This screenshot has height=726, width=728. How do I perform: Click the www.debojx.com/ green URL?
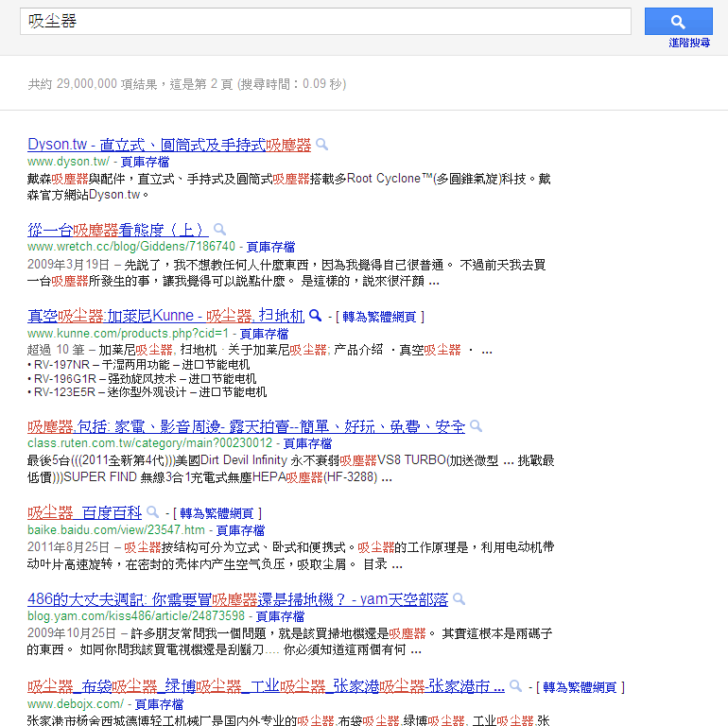(x=76, y=704)
